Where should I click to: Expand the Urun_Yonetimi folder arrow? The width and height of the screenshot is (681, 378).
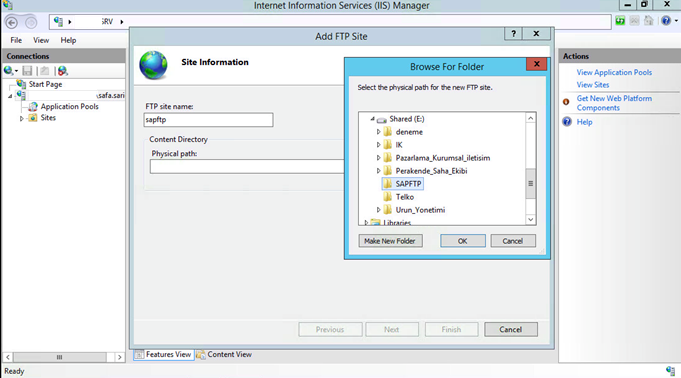[x=378, y=210]
